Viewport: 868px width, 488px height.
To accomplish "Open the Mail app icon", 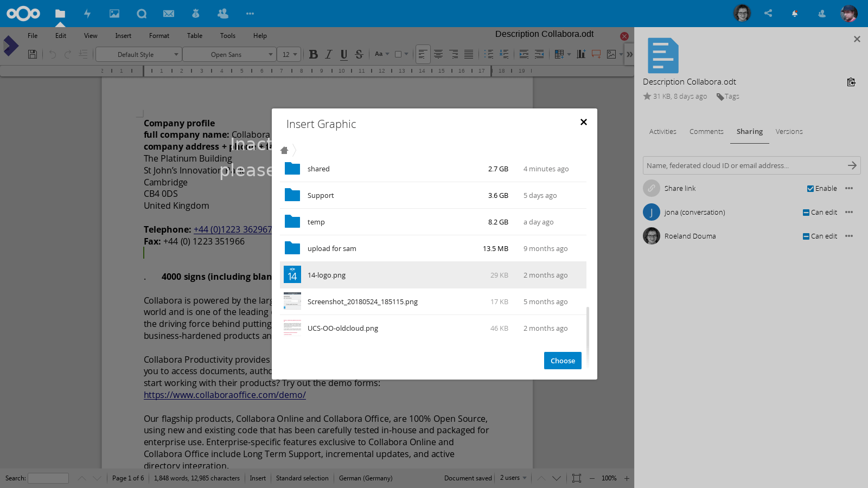I will 169,14.
